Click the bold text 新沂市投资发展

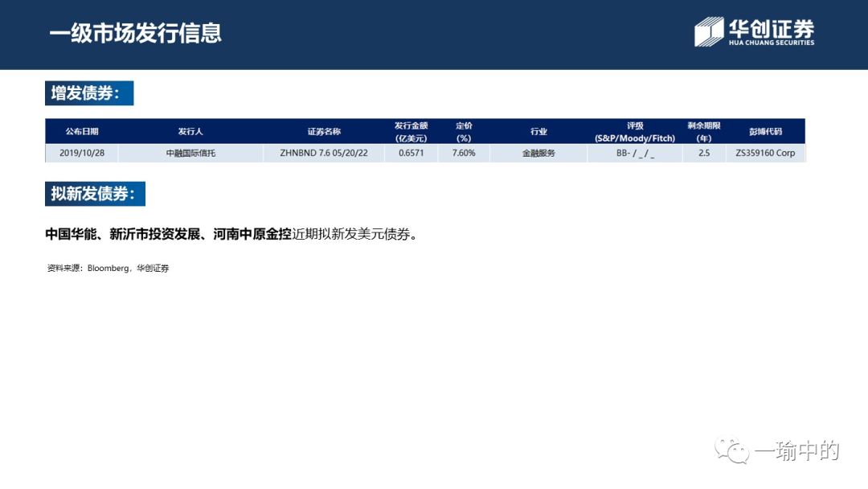pos(154,234)
